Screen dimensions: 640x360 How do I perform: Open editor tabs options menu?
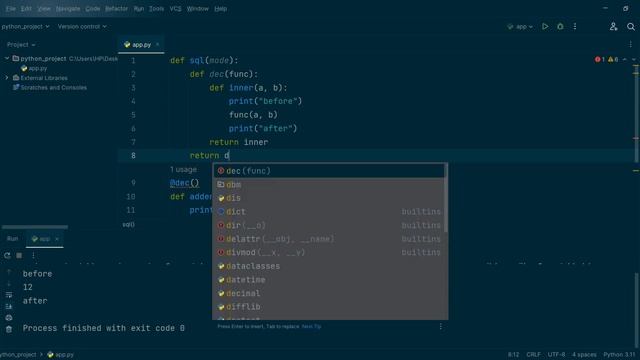(630, 44)
